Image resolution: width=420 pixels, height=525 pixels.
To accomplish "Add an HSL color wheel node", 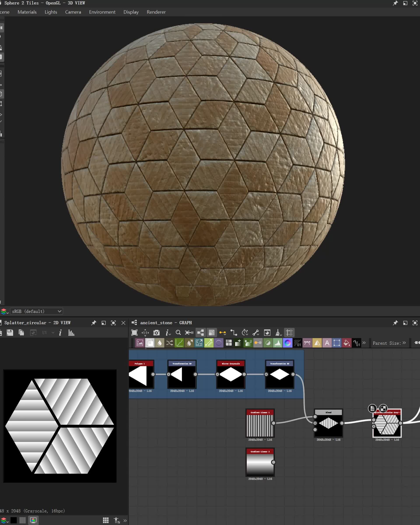I will click(x=288, y=343).
